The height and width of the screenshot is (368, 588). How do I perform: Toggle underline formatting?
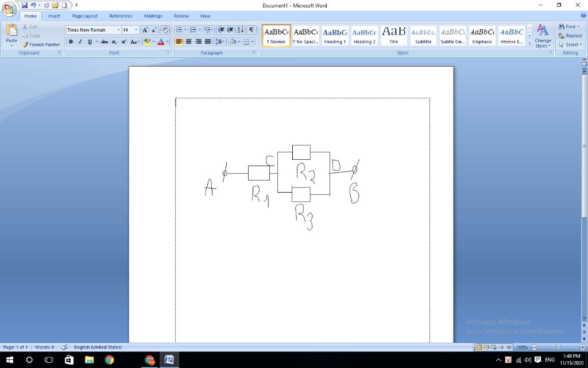tap(90, 41)
